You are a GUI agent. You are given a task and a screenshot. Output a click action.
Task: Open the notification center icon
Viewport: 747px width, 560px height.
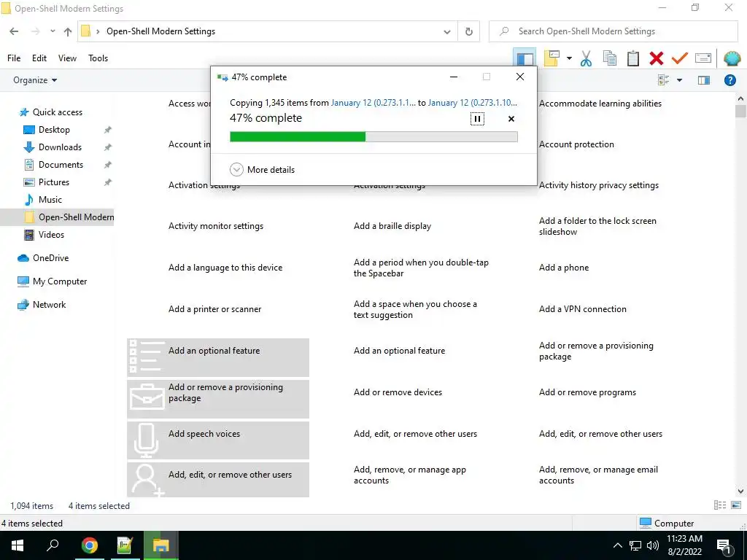(x=724, y=547)
